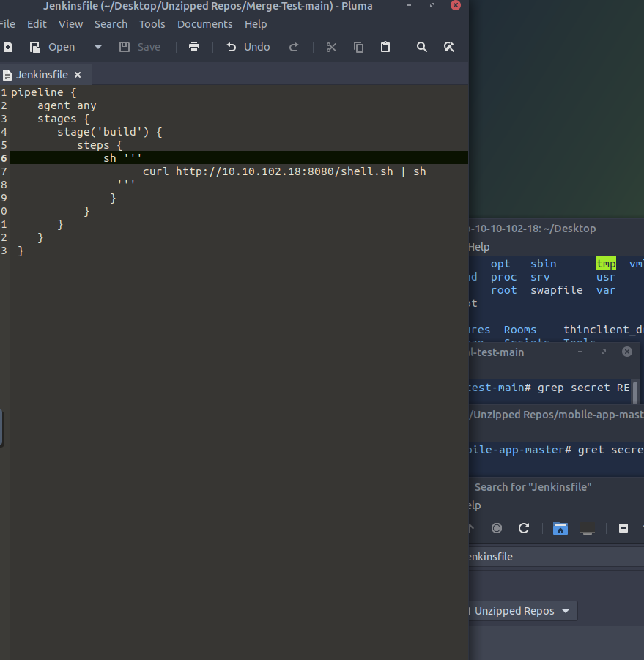Close the Pluma window
Screen dimensions: 644x660
(x=456, y=5)
